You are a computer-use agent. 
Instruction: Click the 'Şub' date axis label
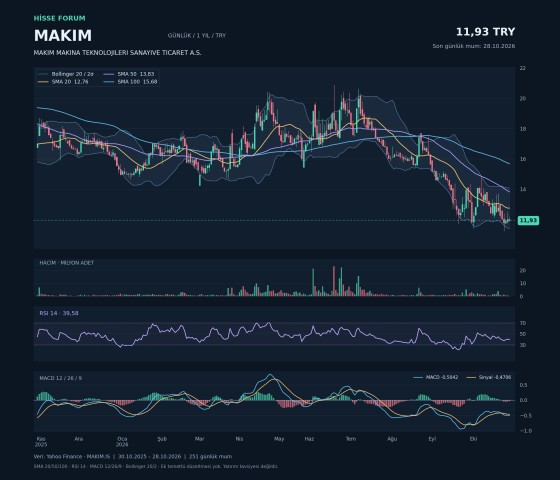pos(162,439)
